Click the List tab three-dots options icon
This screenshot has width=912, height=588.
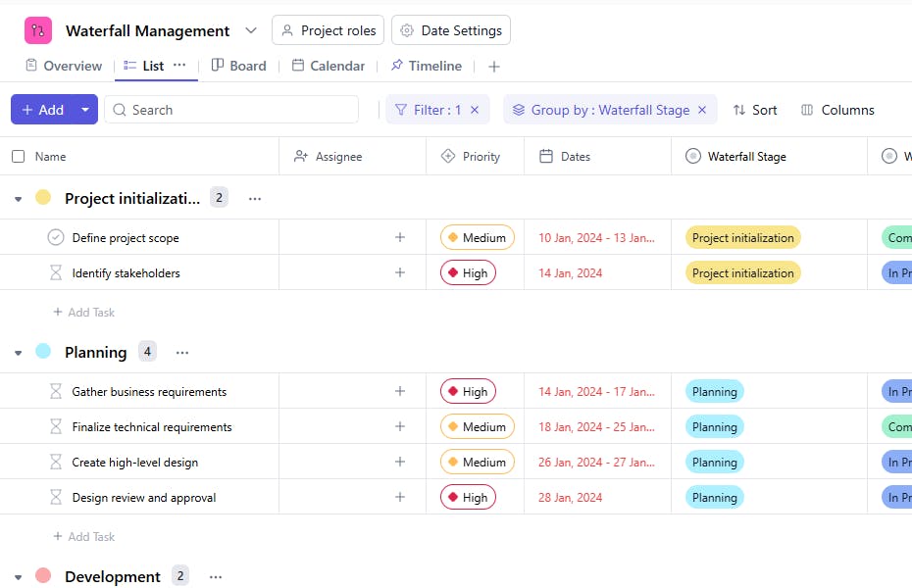(179, 65)
